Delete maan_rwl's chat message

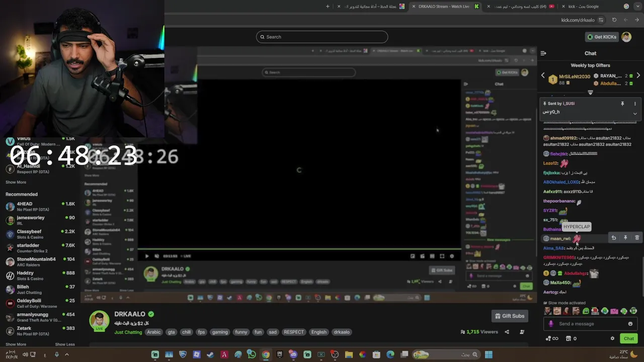click(x=637, y=238)
